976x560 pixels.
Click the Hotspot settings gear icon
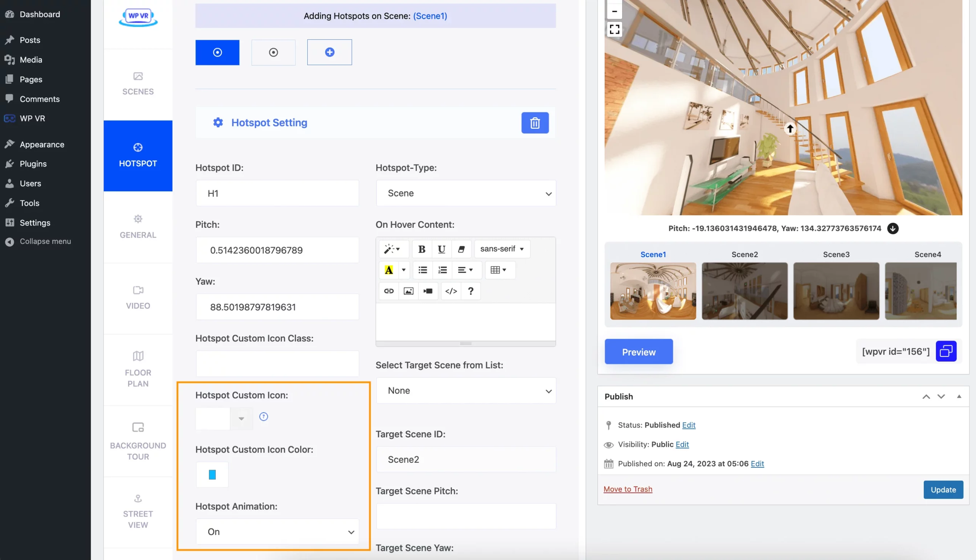click(x=218, y=123)
